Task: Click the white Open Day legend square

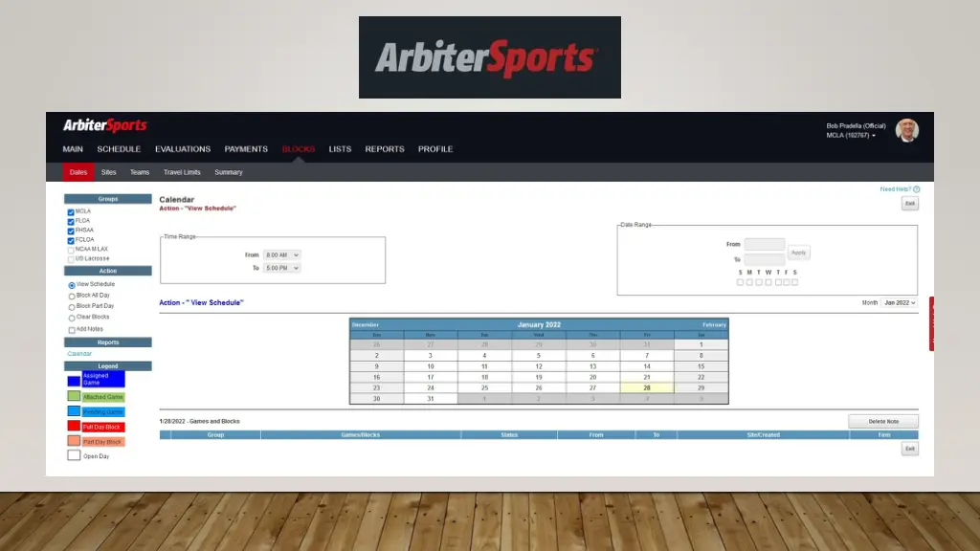Action: (x=74, y=456)
